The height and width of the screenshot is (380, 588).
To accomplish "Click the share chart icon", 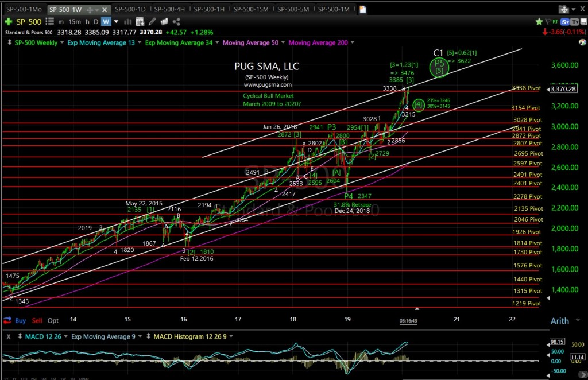I will click(176, 22).
